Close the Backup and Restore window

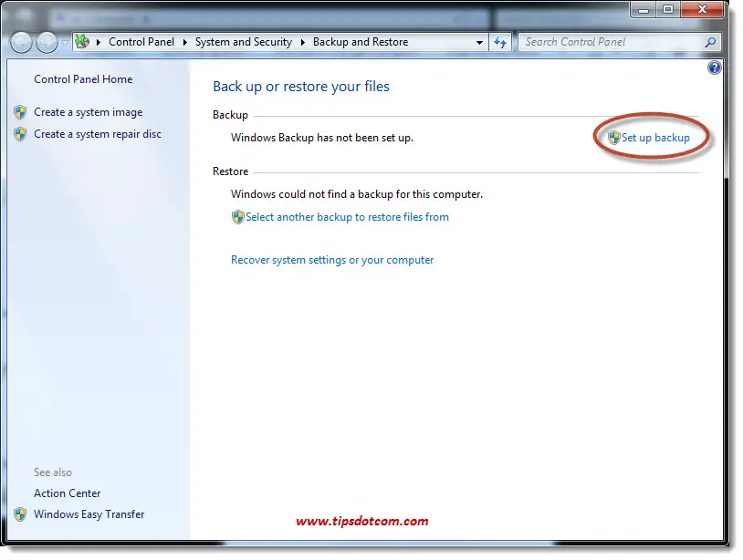coord(702,9)
